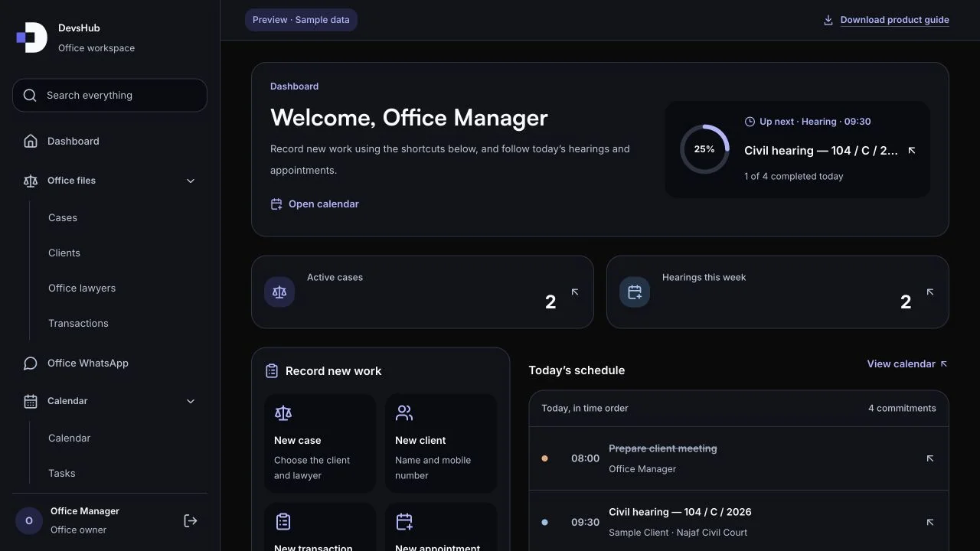Open the Hearings this week arrow icon
The width and height of the screenshot is (980, 551).
[930, 292]
